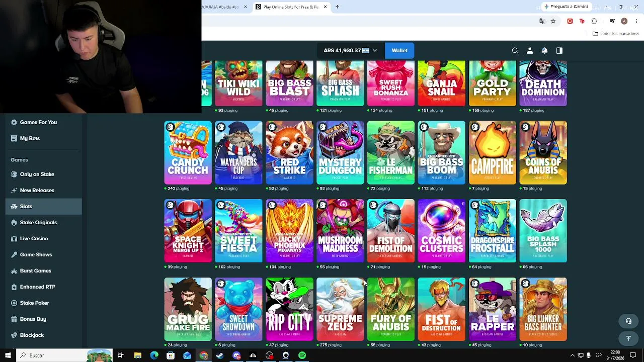This screenshot has width=644, height=362.
Task: Open Game Shows label in sidebar
Action: coord(36,254)
